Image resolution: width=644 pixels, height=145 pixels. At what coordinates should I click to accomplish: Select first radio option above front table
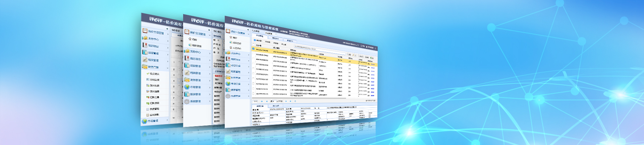[x=255, y=40]
